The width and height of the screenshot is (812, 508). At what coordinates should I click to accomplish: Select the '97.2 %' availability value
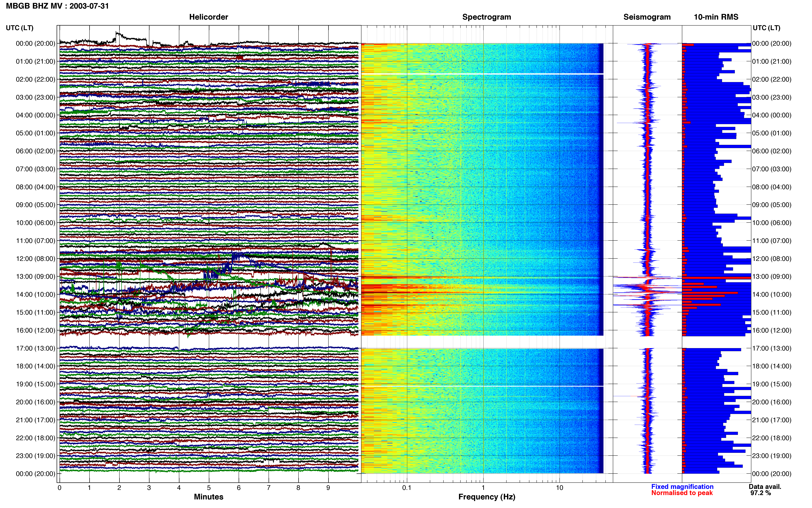761,493
